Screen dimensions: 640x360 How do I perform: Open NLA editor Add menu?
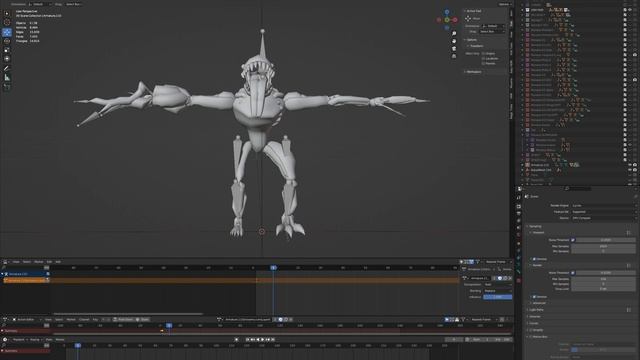pos(58,262)
